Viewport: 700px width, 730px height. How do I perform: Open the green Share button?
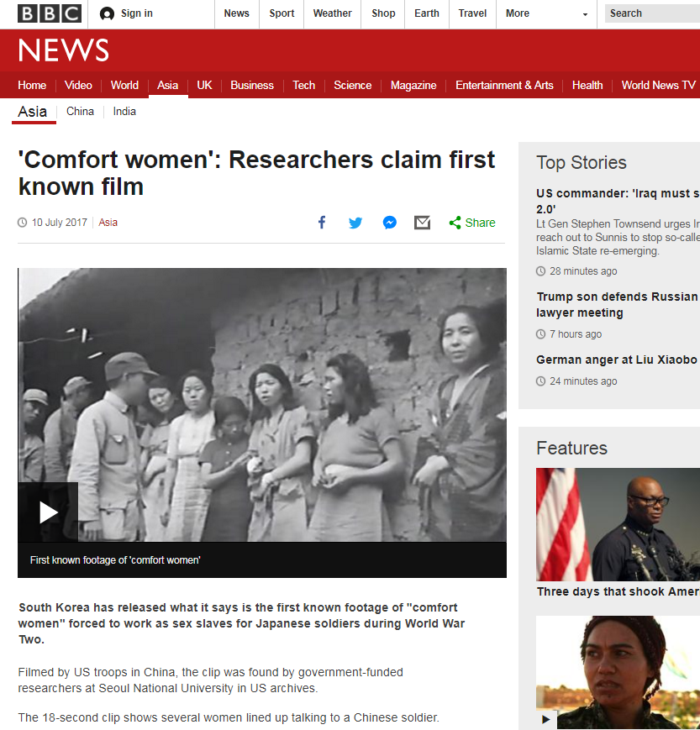[471, 223]
